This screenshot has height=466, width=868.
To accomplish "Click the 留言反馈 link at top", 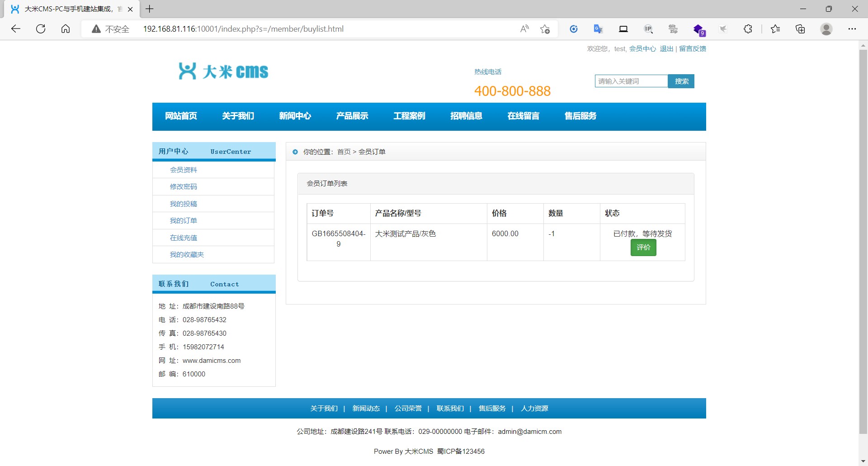I will (x=693, y=49).
